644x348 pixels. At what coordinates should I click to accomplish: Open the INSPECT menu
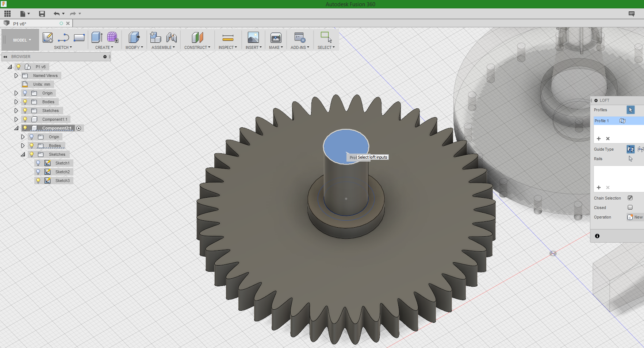pos(228,47)
